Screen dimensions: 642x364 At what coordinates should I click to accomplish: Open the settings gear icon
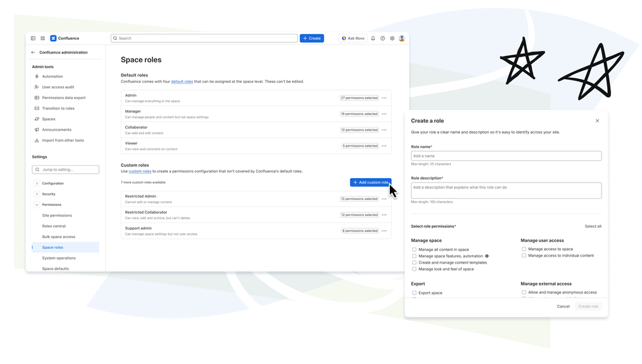(392, 38)
